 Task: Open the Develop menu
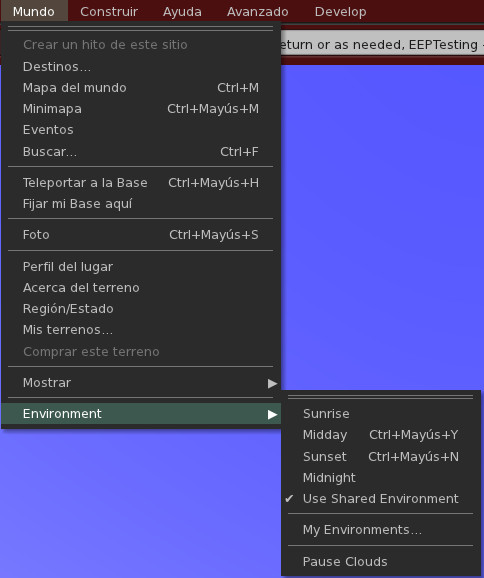pyautogui.click(x=340, y=11)
